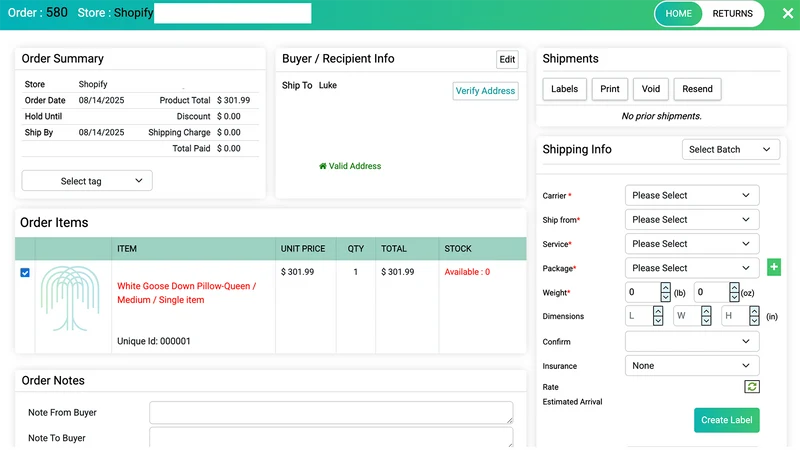Screen dimensions: 800x450
Task: Click the Valid Address status text
Action: pos(355,166)
